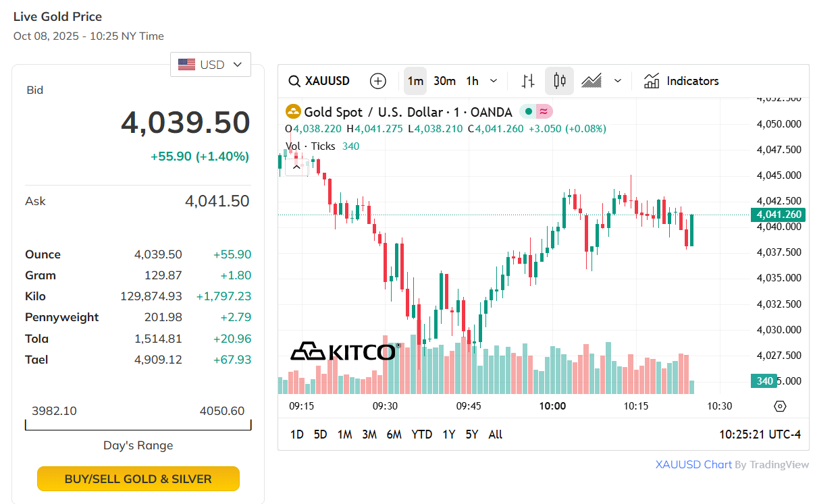Viewport: 815px width, 504px height.
Task: Select the 5D date range
Action: pos(321,435)
